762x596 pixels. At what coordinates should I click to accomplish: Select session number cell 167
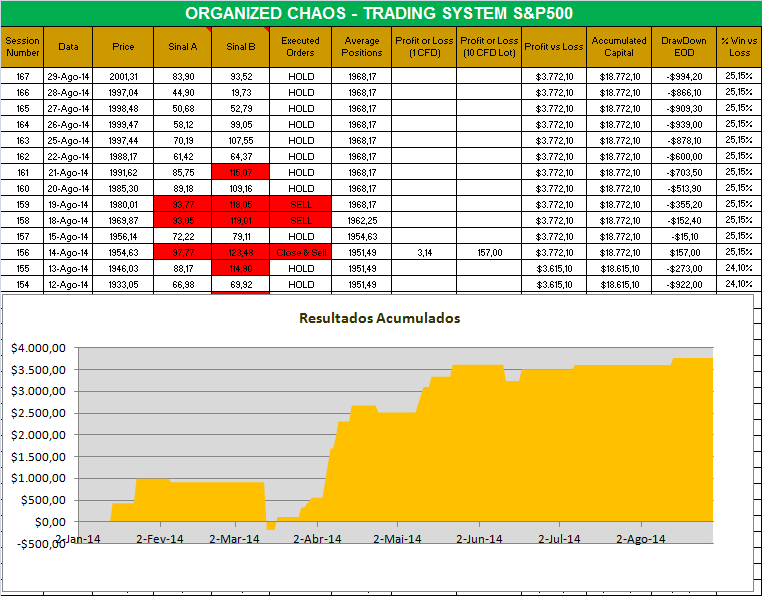pyautogui.click(x=22, y=76)
